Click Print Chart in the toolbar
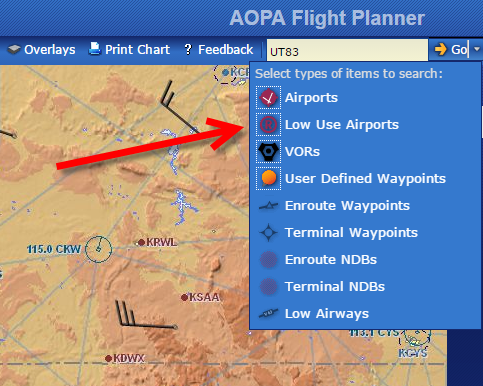This screenshot has height=386, width=483. click(x=129, y=50)
